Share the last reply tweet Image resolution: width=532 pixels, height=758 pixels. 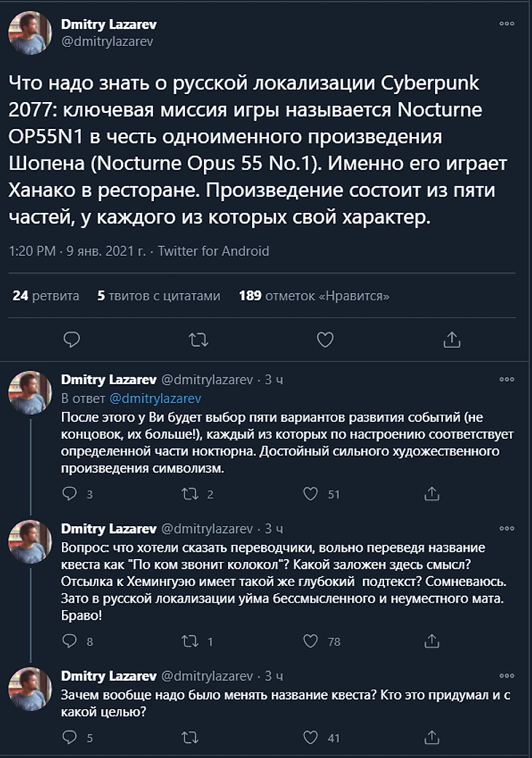(431, 737)
